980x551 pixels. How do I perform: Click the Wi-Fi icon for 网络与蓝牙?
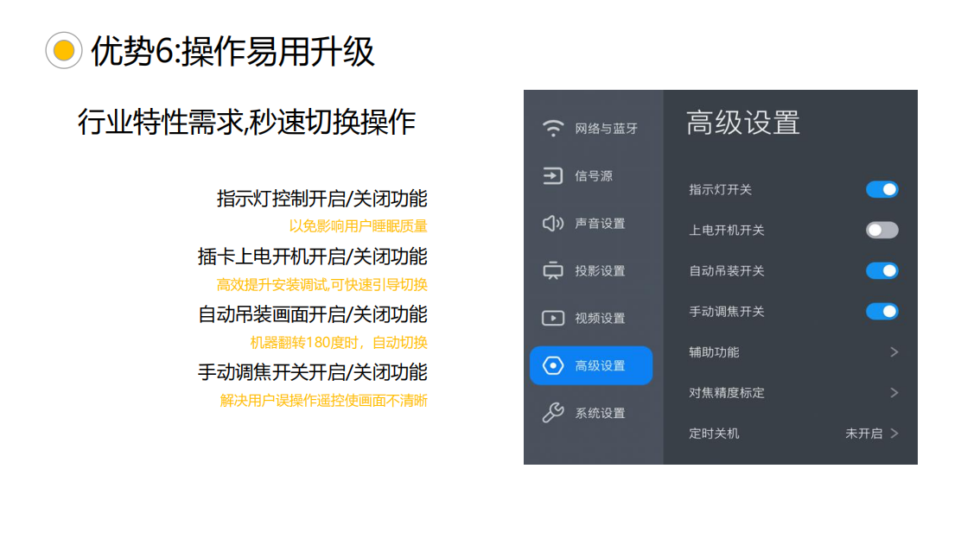click(x=552, y=128)
